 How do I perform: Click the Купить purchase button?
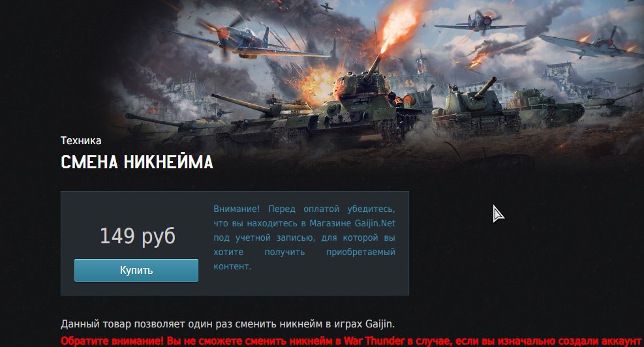tap(136, 270)
